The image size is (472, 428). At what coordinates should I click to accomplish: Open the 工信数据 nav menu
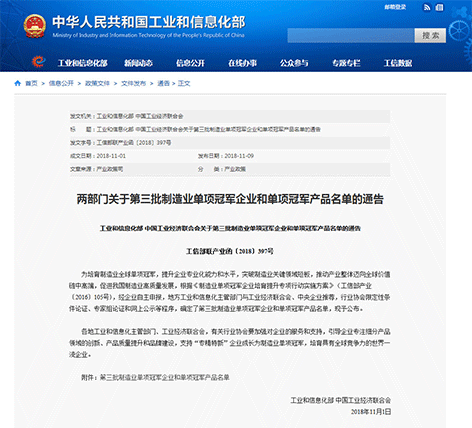pos(398,63)
